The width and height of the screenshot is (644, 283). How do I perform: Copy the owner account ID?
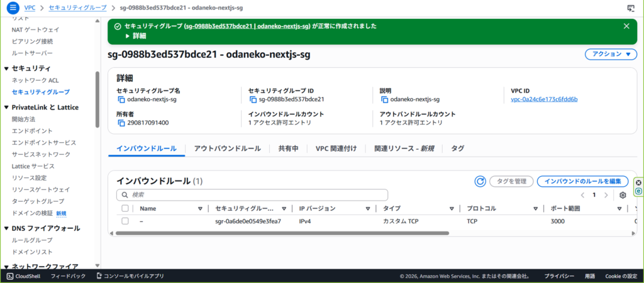click(121, 123)
